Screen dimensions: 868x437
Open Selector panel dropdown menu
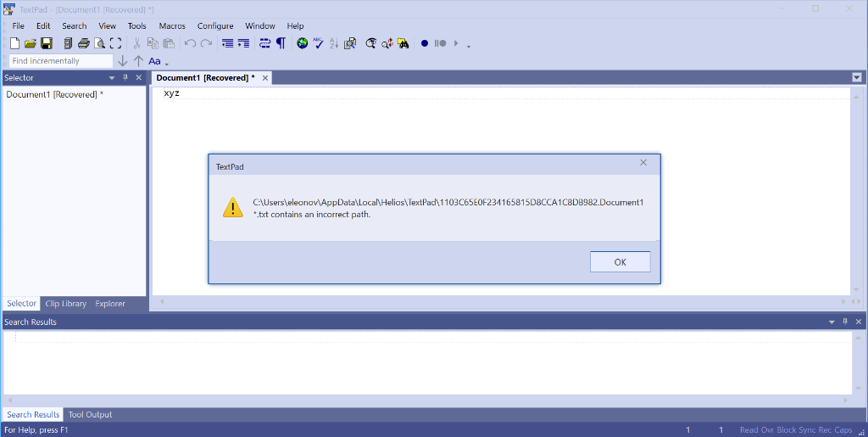click(112, 78)
